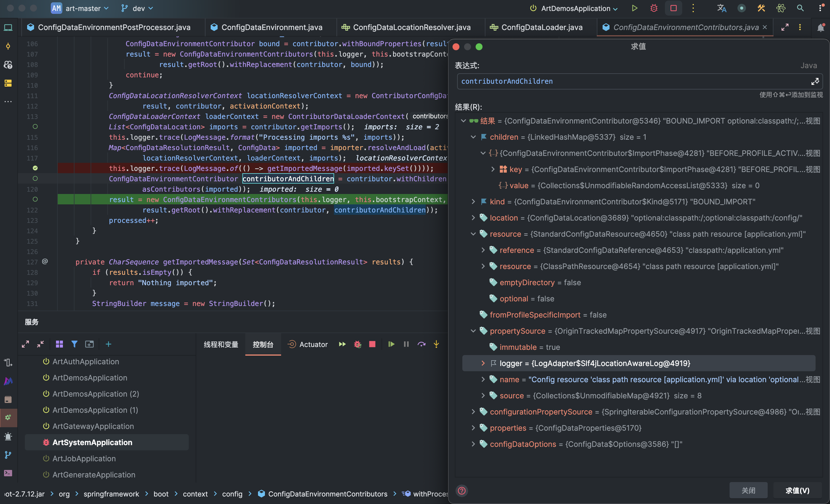Open the Translate icon in top toolbar

(x=721, y=8)
